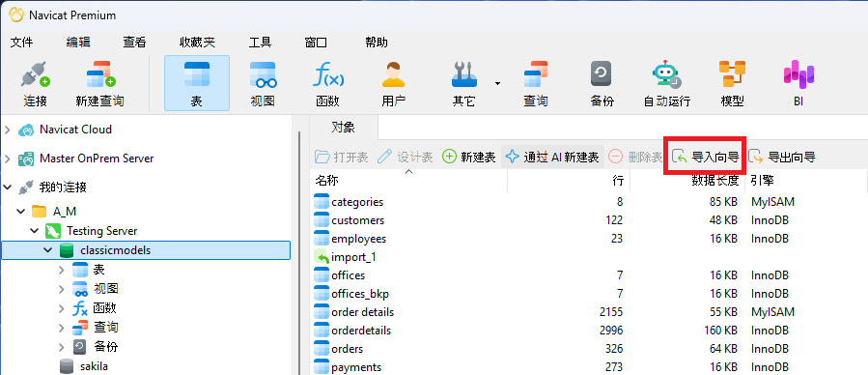Screen dimensions: 868x375
Task: Click the Master OnPrem Server icon
Action: [26, 159]
